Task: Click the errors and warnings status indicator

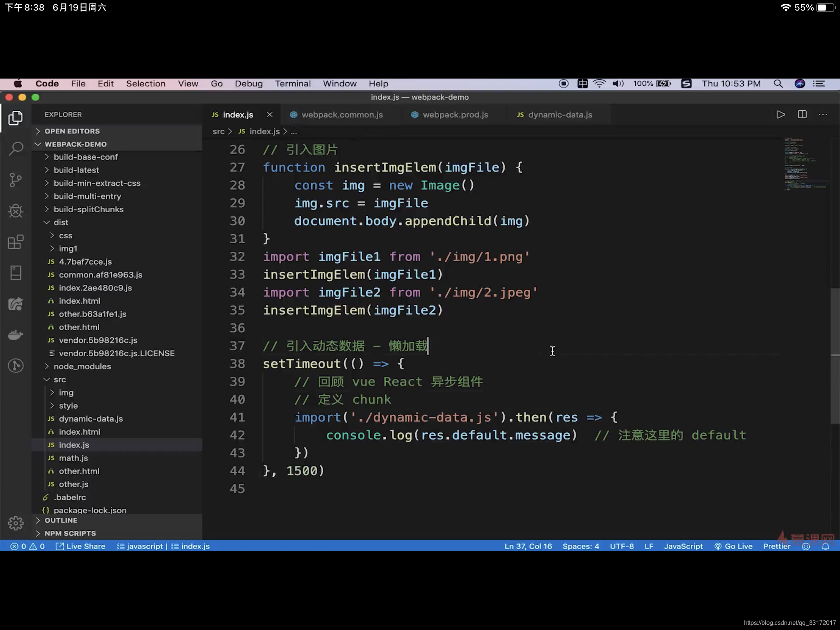Action: pos(28,546)
